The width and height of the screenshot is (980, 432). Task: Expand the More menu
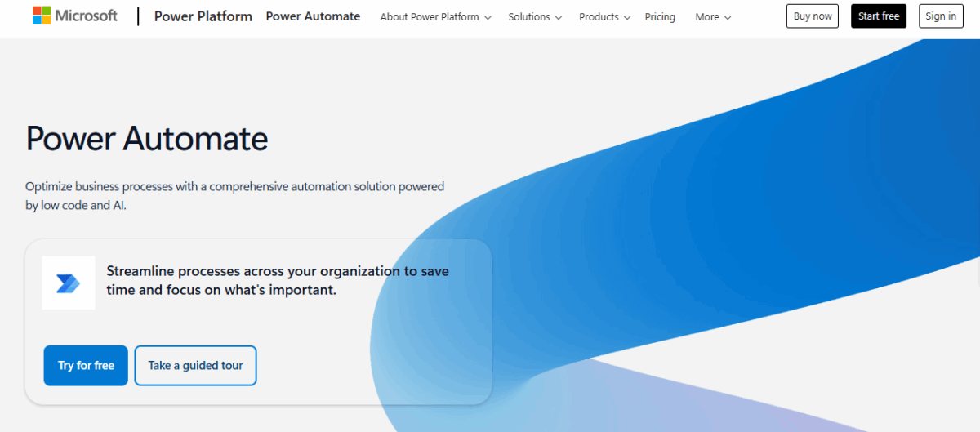pyautogui.click(x=713, y=17)
